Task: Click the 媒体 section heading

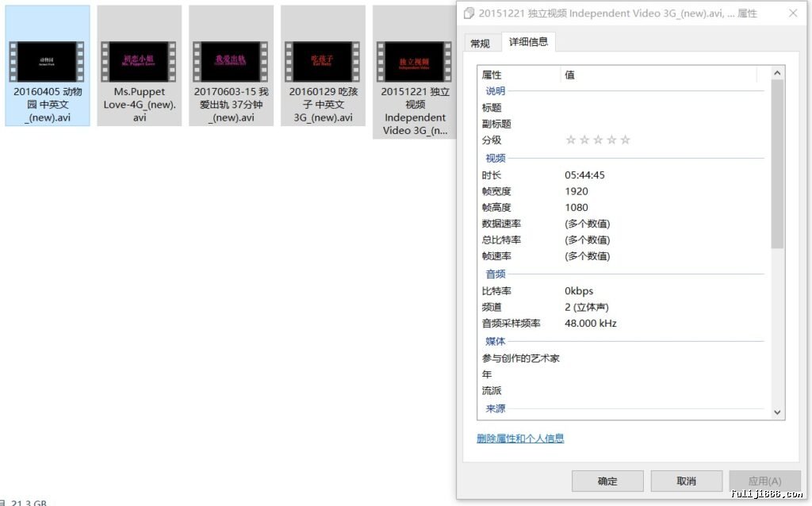Action: pyautogui.click(x=495, y=341)
